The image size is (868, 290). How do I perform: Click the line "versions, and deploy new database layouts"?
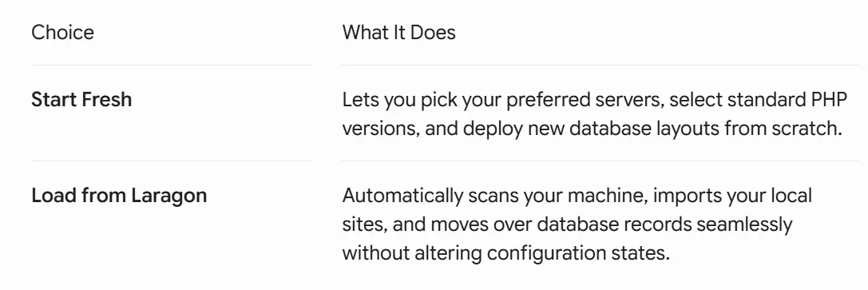592,129
